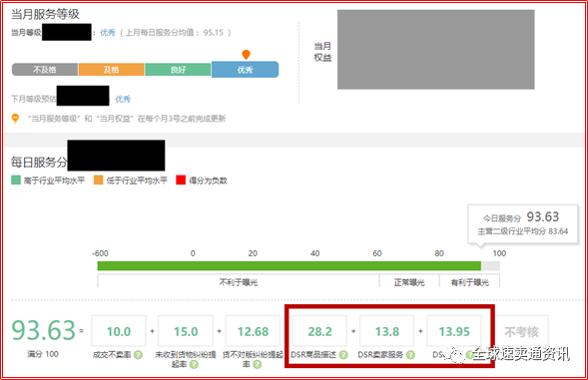
Task: Click the red 得分为负数 legend swatch
Action: (181, 181)
